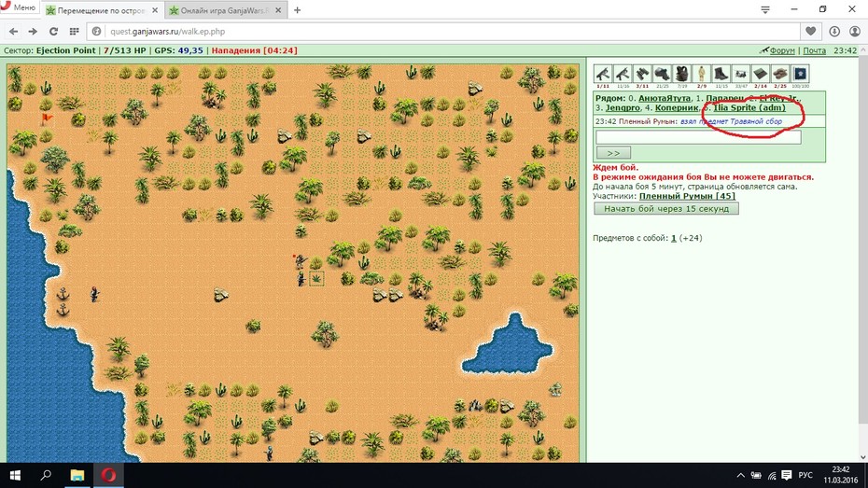Click the upper anchor icon on shore
This screenshot has width=868, height=488.
click(x=63, y=294)
